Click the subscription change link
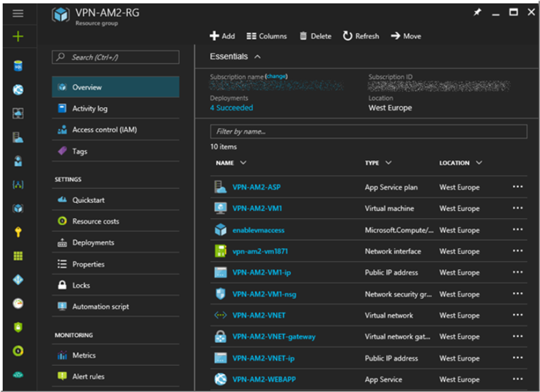540x392 pixels. [276, 76]
